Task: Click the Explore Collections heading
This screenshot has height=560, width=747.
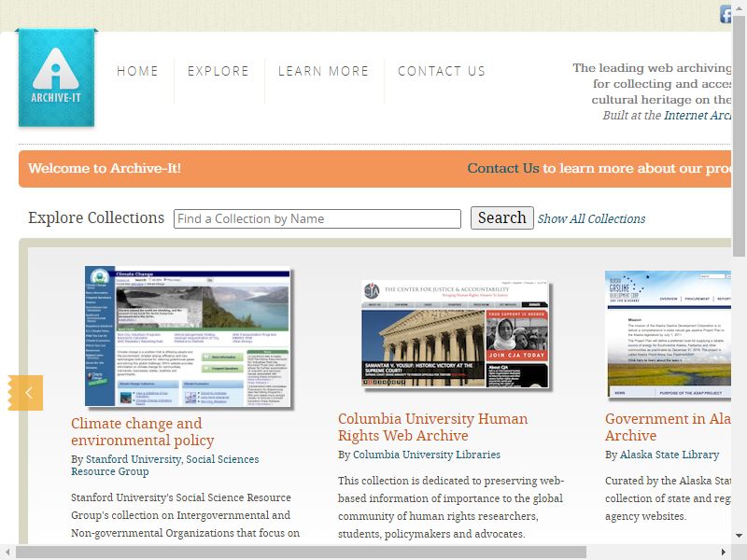Action: click(96, 217)
